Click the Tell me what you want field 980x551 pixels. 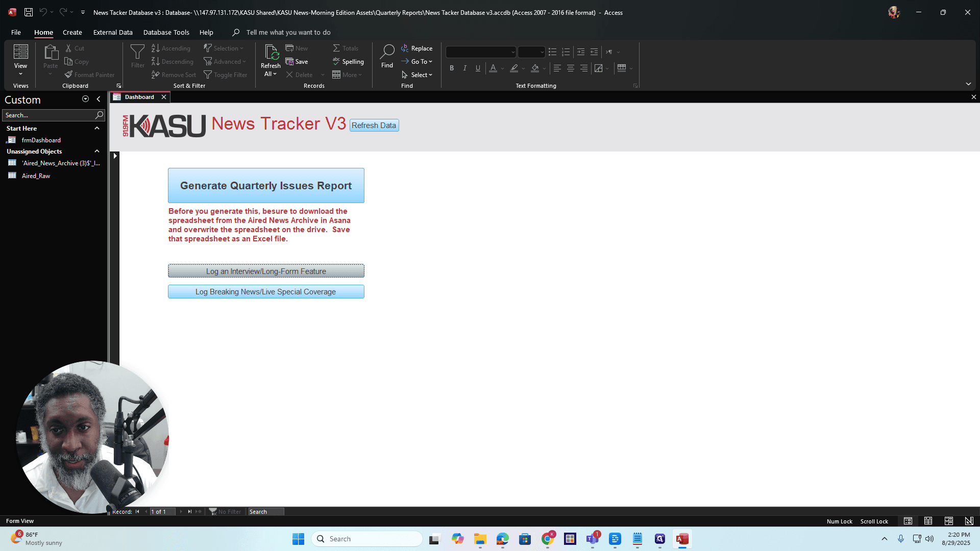(x=288, y=32)
